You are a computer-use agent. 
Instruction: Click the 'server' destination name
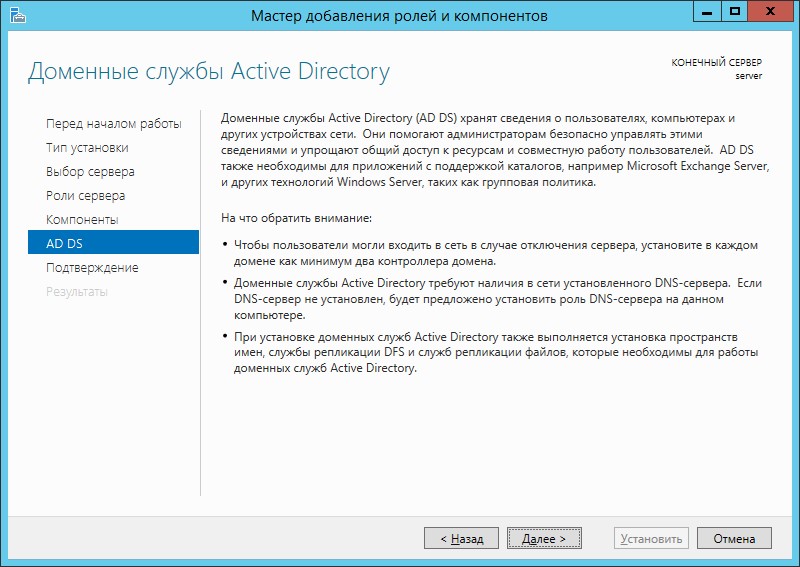[748, 76]
